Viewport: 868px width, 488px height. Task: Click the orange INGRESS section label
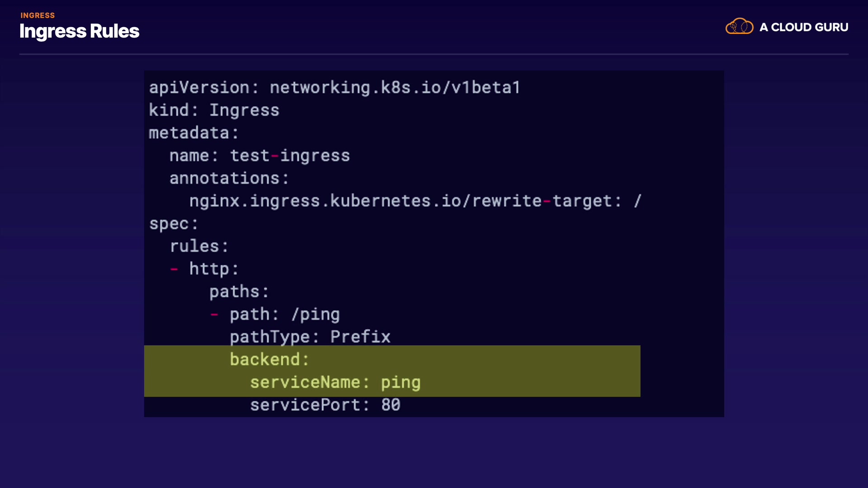(38, 15)
